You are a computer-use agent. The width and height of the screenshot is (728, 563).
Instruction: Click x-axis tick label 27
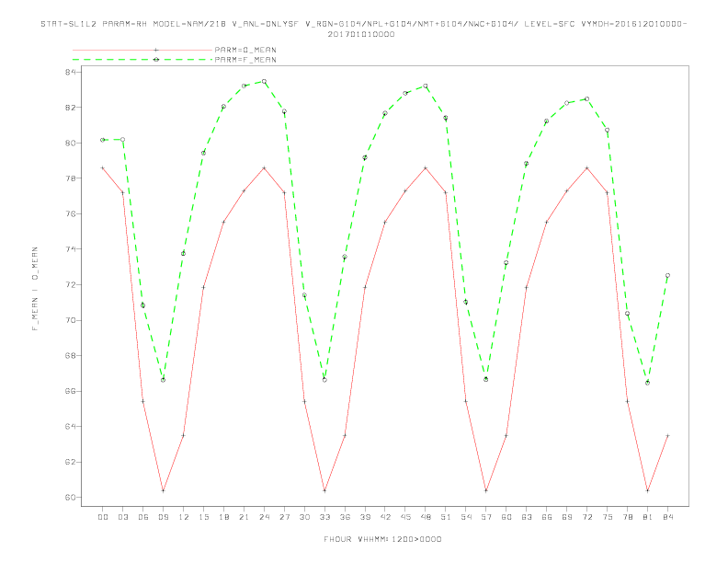click(284, 517)
